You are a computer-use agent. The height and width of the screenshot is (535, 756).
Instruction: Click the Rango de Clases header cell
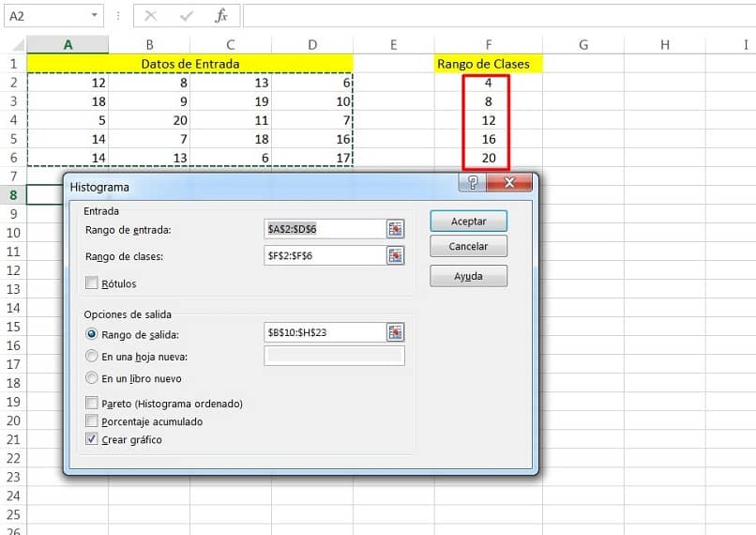point(489,64)
